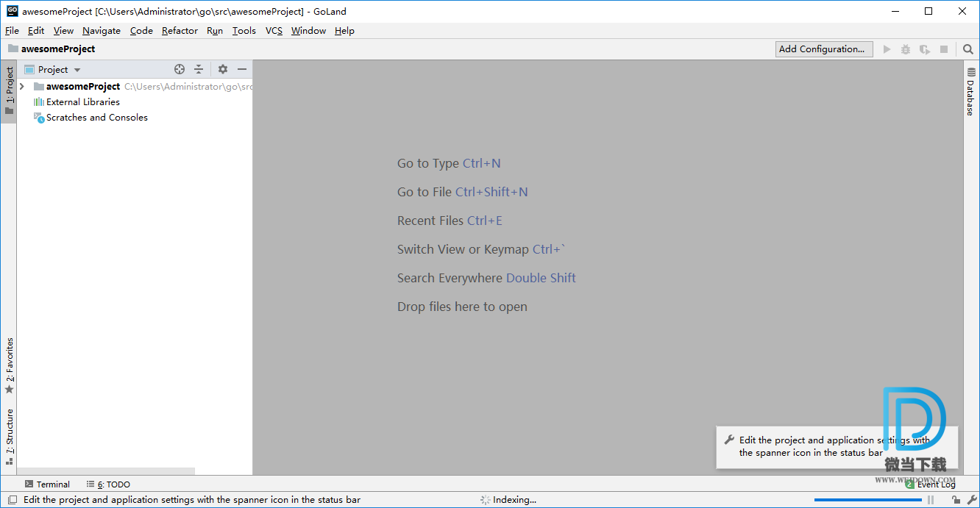
Task: Open the View menu
Action: tap(63, 30)
